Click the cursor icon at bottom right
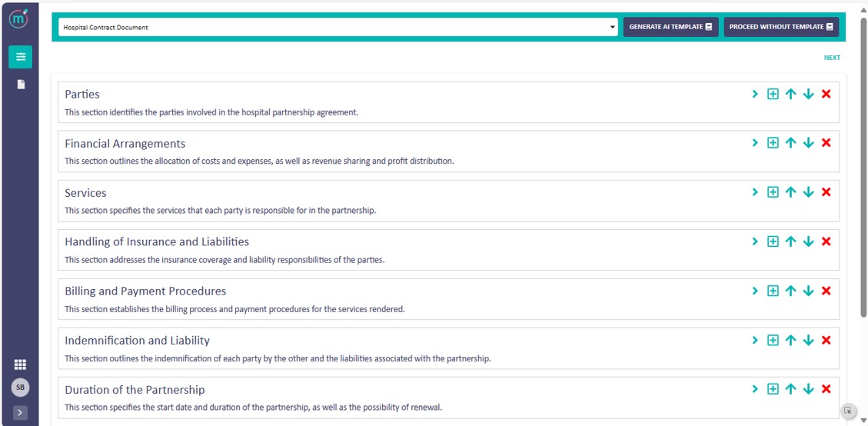Viewport: 868px width, 426px height. tap(847, 411)
